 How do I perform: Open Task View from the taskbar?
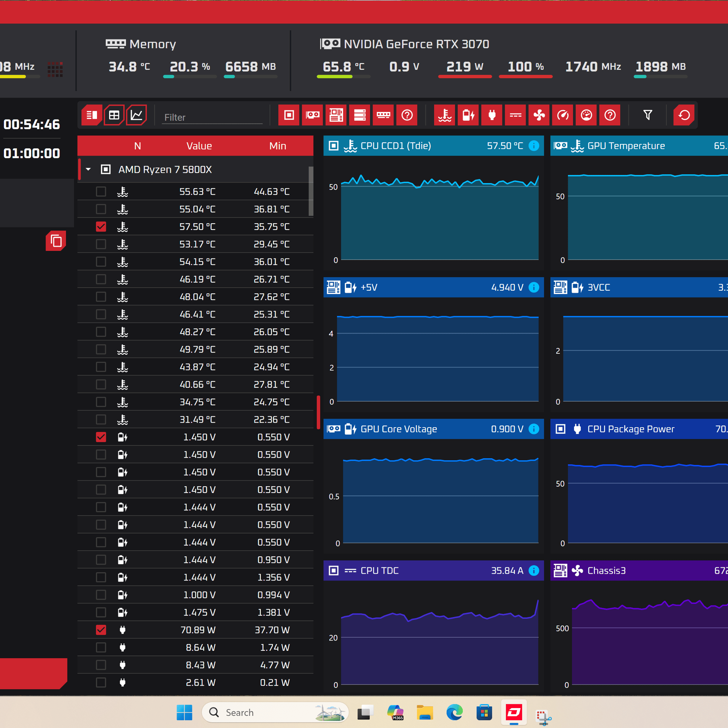(365, 713)
